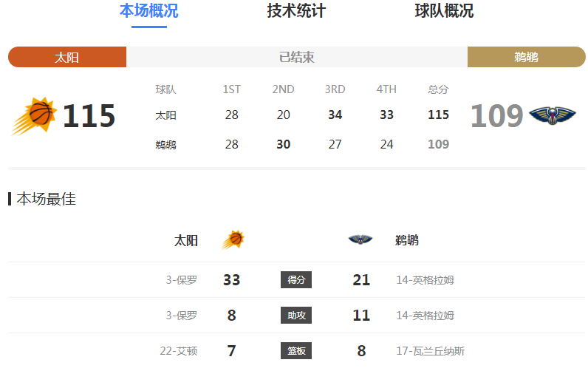
Task: Click the 4TH quarter column header
Action: 386,89
